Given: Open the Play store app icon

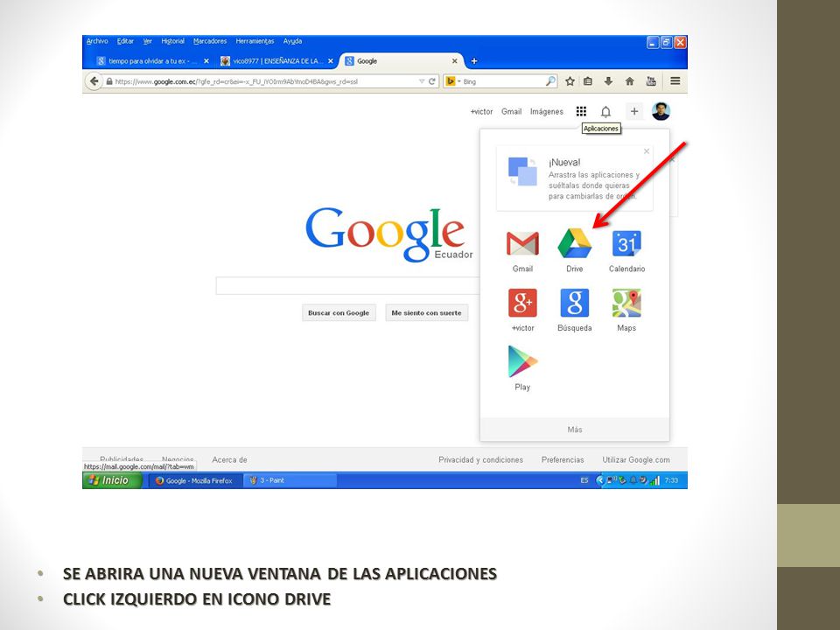Looking at the screenshot, I should (x=522, y=361).
